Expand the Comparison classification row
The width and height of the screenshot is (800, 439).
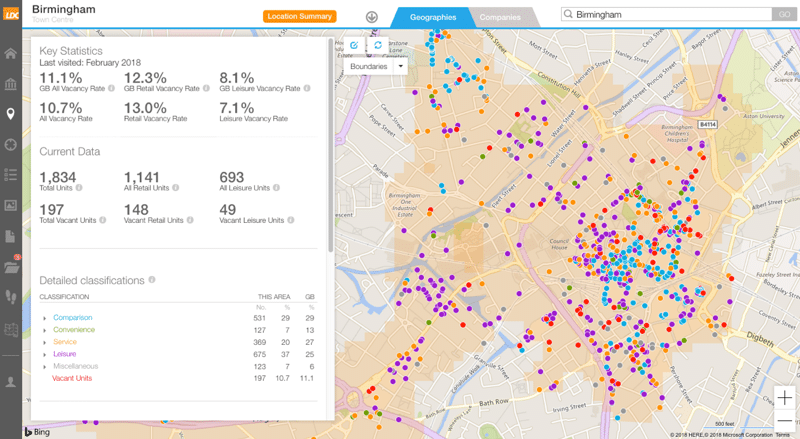click(x=45, y=318)
